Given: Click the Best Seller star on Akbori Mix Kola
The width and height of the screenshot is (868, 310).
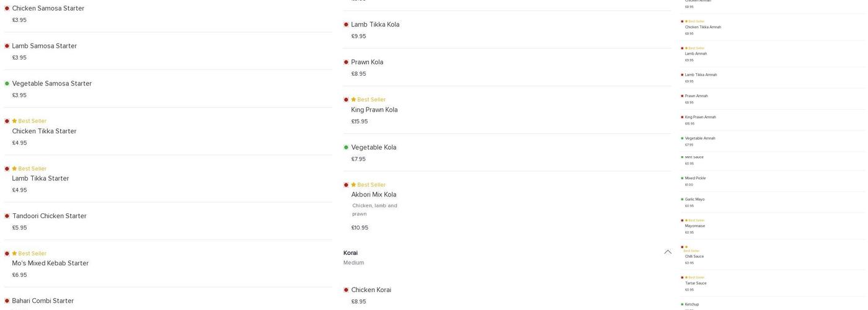Looking at the screenshot, I should 353,185.
